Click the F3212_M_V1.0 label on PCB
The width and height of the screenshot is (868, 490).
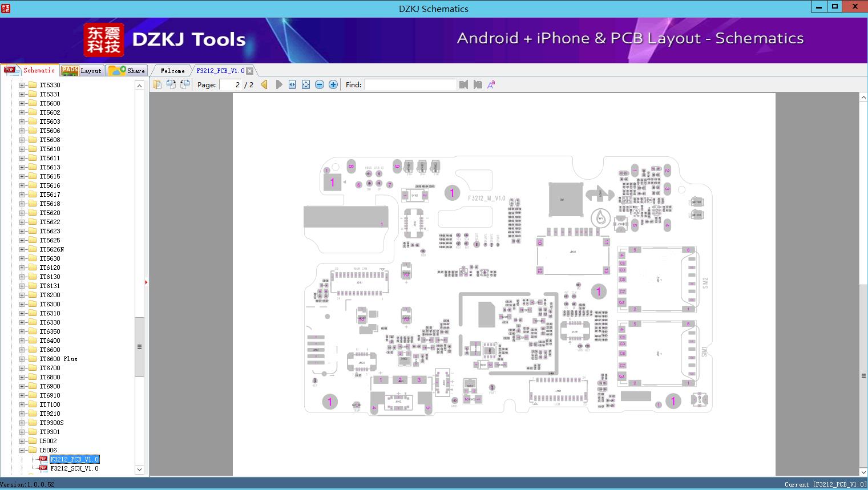pos(486,198)
